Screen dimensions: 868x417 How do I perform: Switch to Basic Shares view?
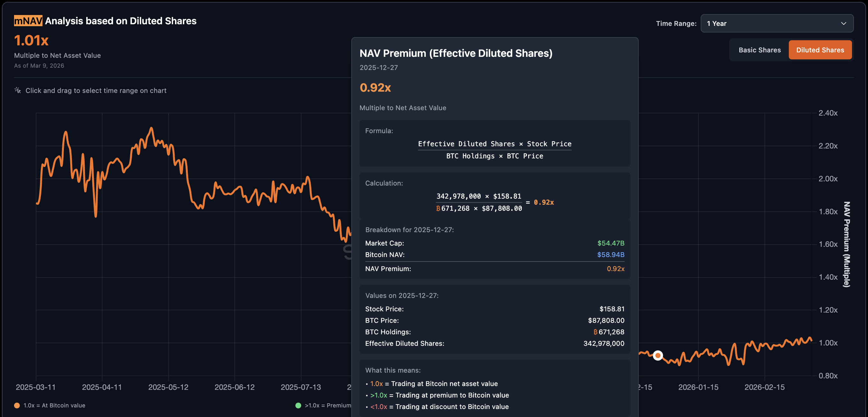click(759, 49)
